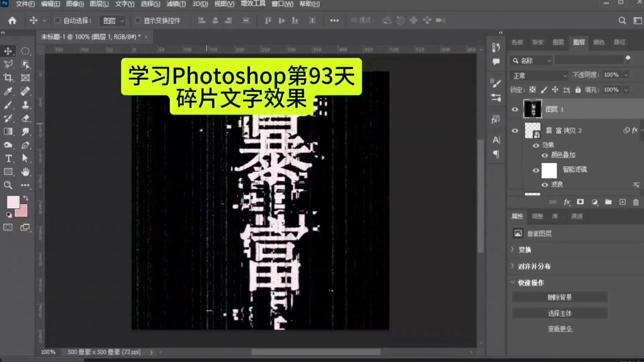This screenshot has width=644, height=362.
Task: Open the Add layer style fx menu
Action: pyautogui.click(x=567, y=202)
